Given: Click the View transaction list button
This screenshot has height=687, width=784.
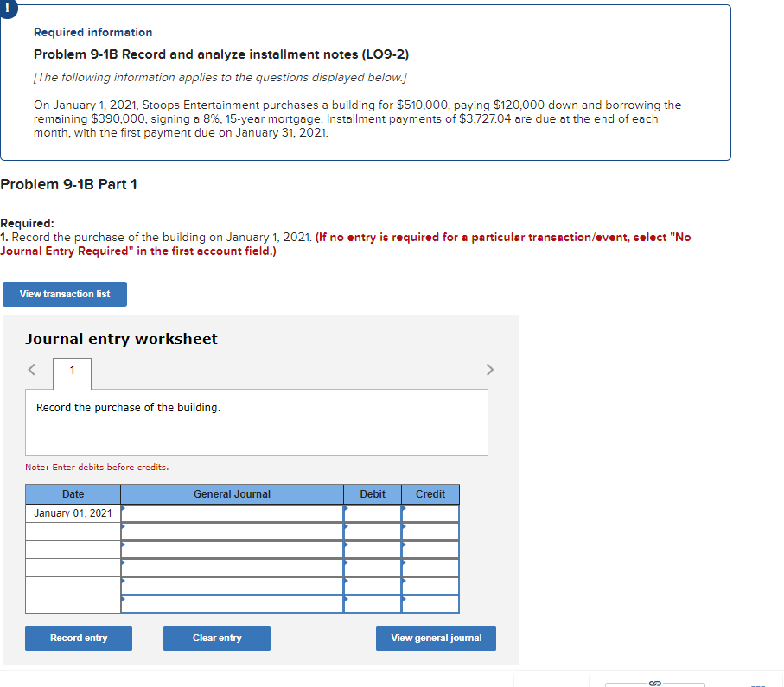Looking at the screenshot, I should point(65,294).
